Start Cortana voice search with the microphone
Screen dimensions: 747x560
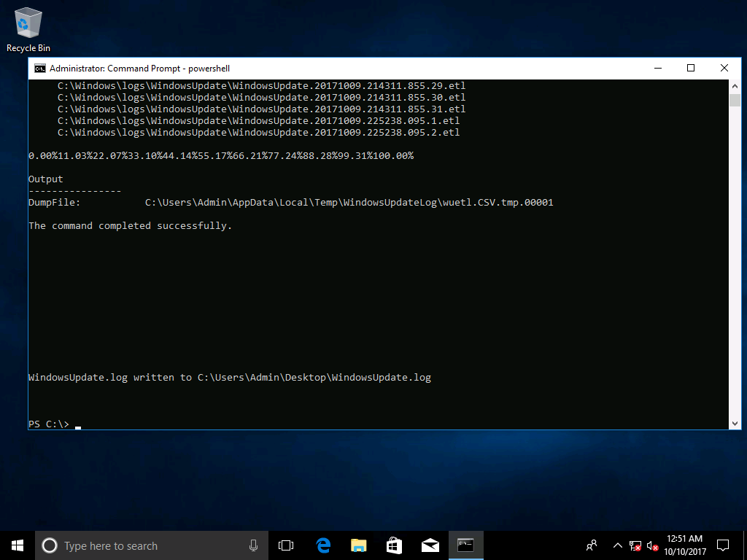(253, 545)
